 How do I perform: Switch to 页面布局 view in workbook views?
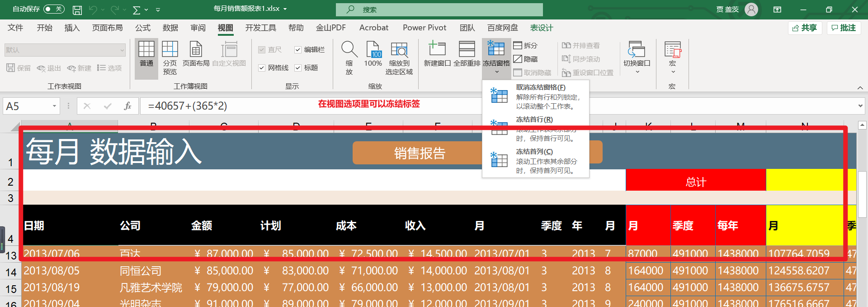click(196, 54)
